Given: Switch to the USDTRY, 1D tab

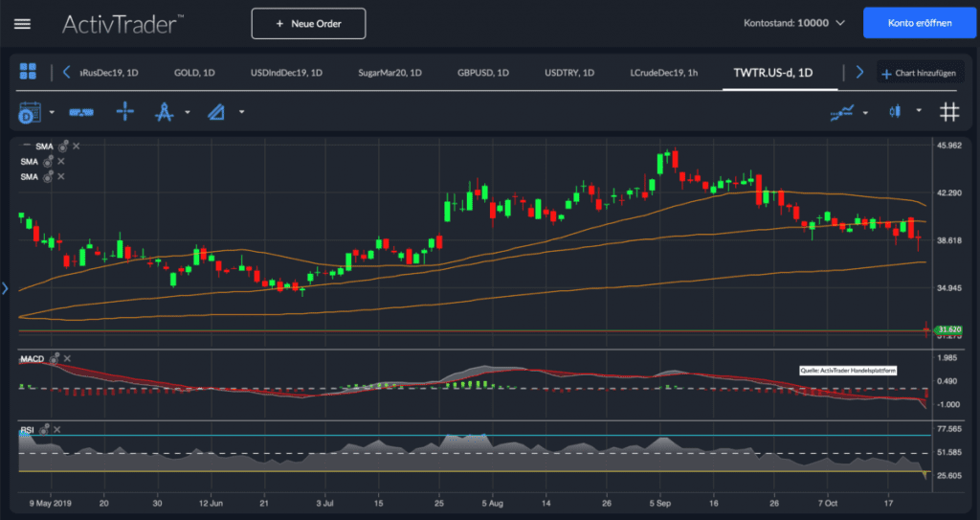Looking at the screenshot, I should [x=569, y=73].
